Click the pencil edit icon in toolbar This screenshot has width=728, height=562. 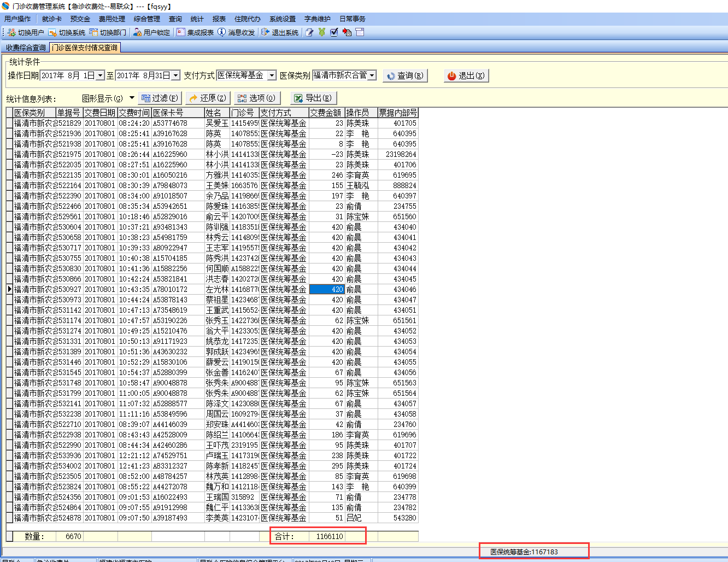click(309, 32)
